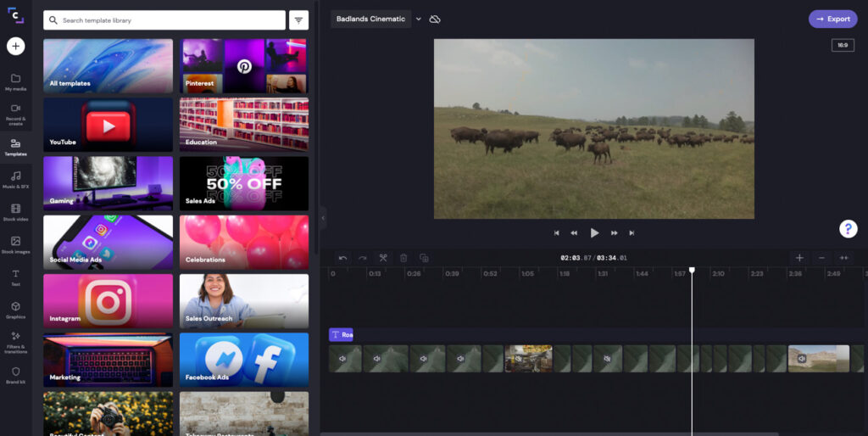Zoom out on the timeline
Viewport: 868px width, 436px height.
pyautogui.click(x=821, y=258)
